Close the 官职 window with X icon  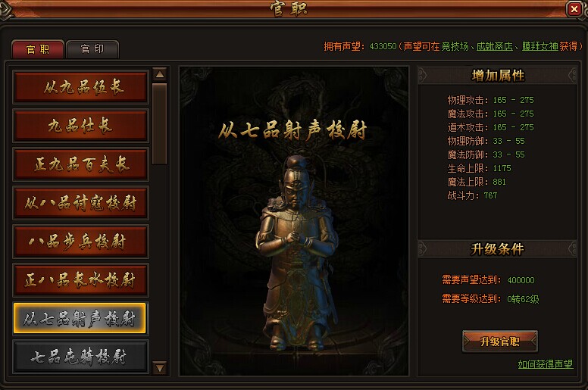pyautogui.click(x=574, y=8)
